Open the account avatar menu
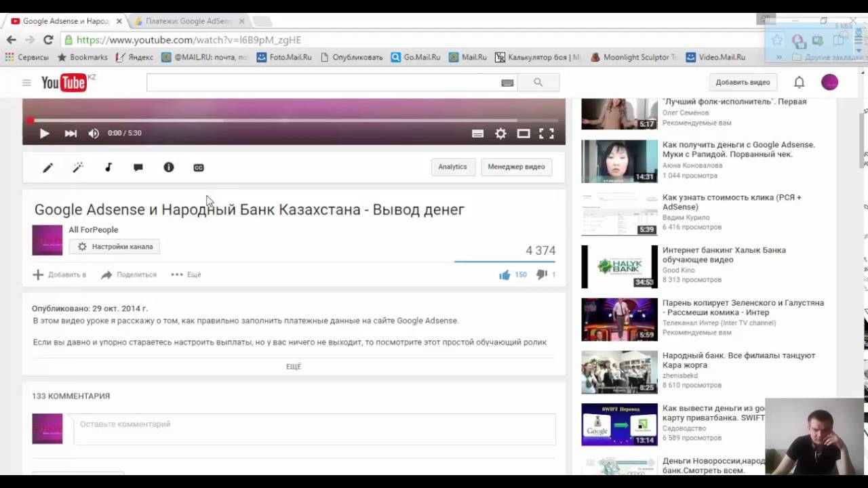Image resolution: width=868 pixels, height=488 pixels. (829, 82)
